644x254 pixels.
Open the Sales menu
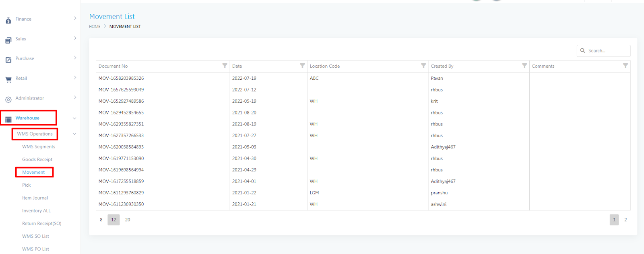[21, 39]
